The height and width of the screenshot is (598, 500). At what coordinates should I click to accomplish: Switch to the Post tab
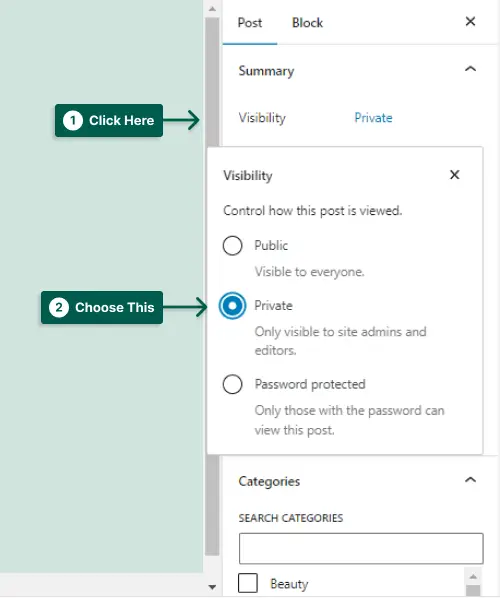(250, 23)
